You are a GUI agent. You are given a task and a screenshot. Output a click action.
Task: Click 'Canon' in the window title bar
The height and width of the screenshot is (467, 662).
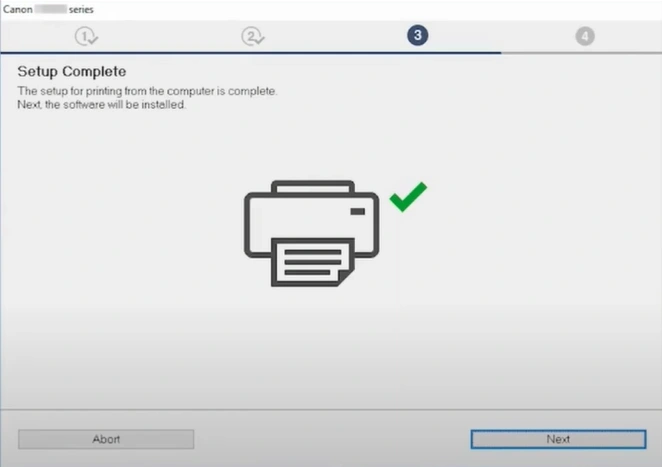point(15,9)
